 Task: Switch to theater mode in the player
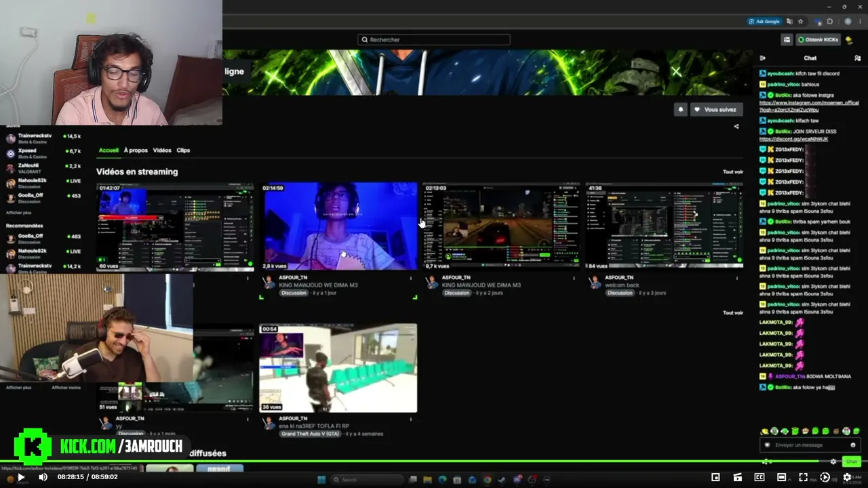781,477
